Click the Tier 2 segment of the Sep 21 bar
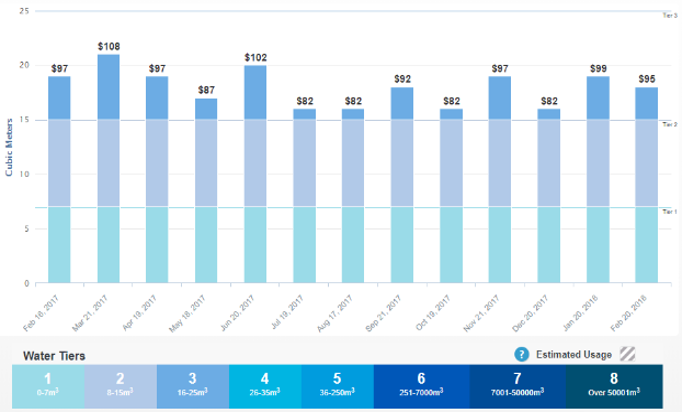Image resolution: width=682 pixels, height=412 pixels. [402, 163]
